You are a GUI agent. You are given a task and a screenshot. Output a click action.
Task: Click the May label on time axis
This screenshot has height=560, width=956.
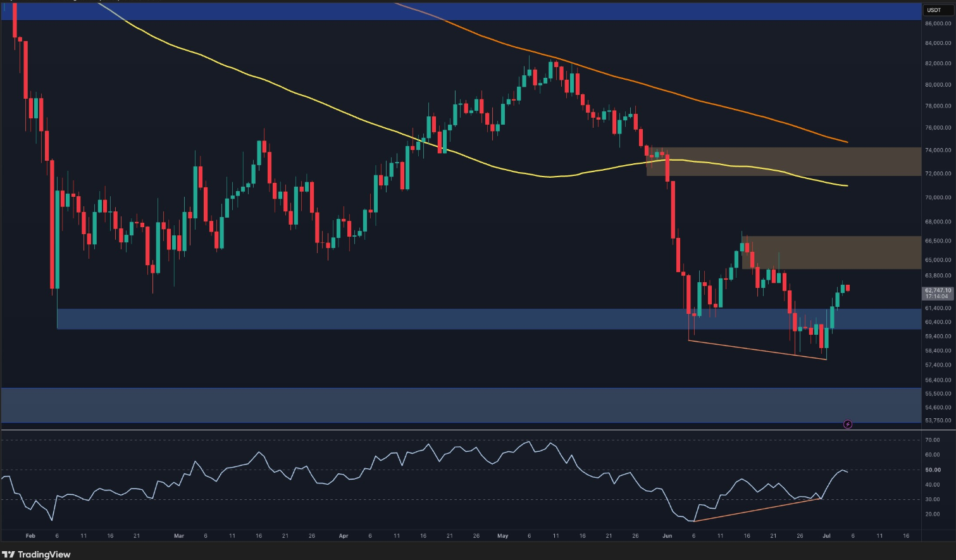[503, 536]
